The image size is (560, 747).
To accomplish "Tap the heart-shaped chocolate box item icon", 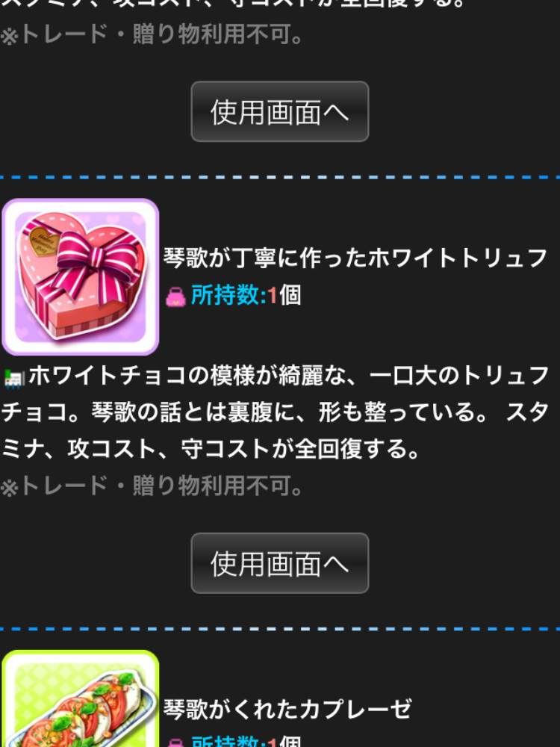I will point(81,277).
